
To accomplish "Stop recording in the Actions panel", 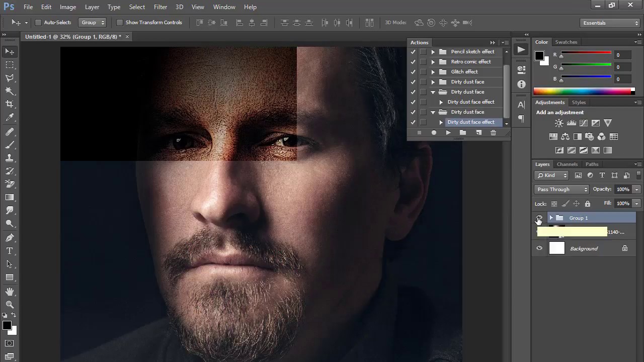I will (419, 133).
